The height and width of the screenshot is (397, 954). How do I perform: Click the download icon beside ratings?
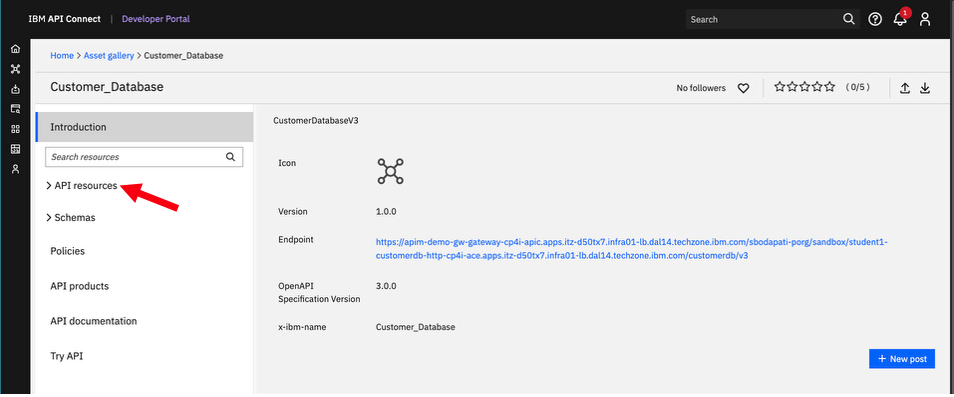(925, 88)
